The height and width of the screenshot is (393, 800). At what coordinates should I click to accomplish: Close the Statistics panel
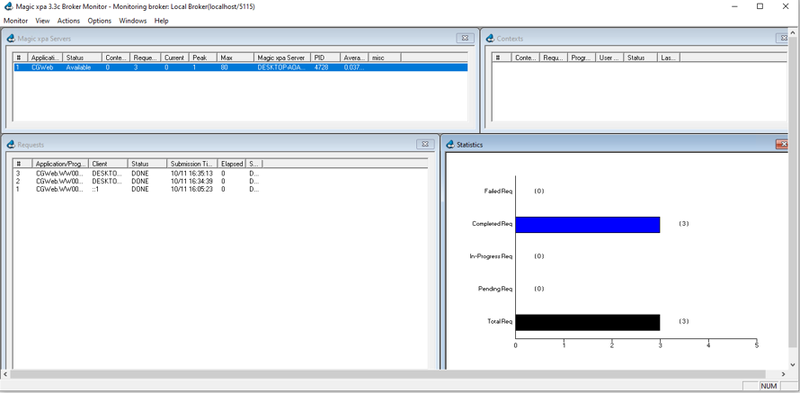pyautogui.click(x=781, y=145)
